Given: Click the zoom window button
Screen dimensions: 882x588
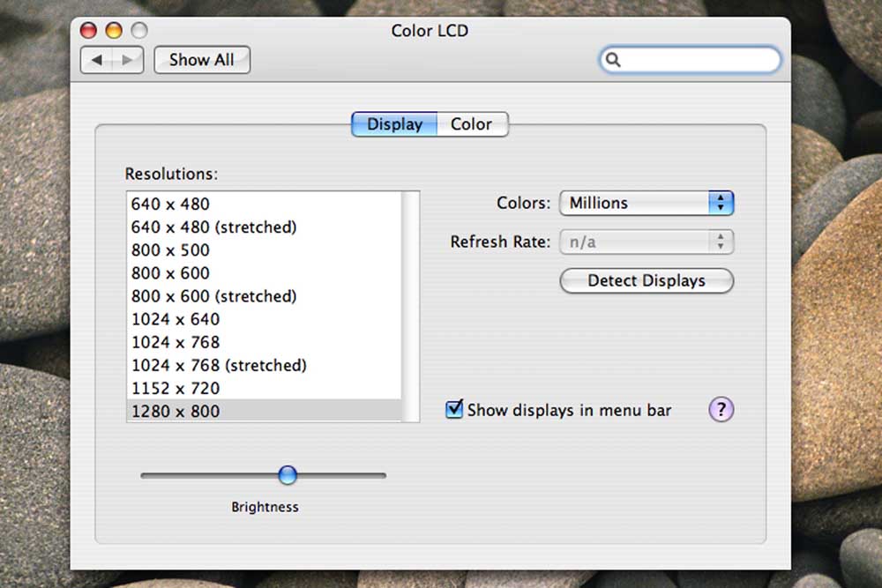Looking at the screenshot, I should [x=139, y=31].
